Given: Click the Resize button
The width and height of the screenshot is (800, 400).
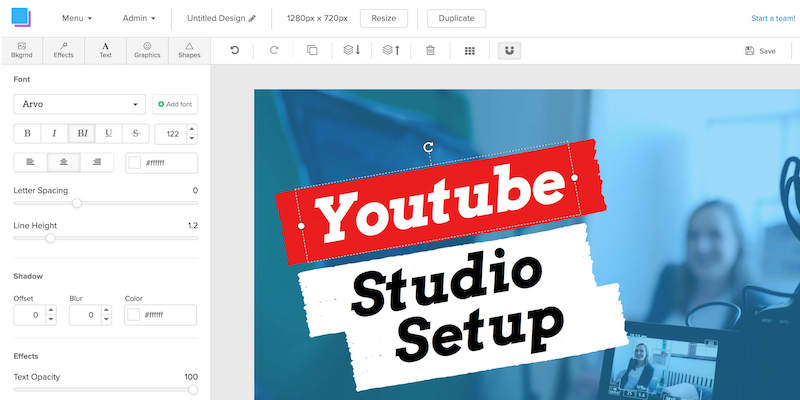Looking at the screenshot, I should point(384,18).
